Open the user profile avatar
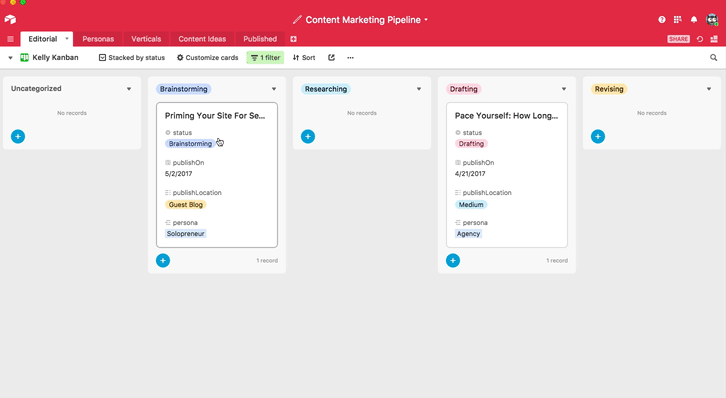The height and width of the screenshot is (398, 726). pyautogui.click(x=712, y=19)
